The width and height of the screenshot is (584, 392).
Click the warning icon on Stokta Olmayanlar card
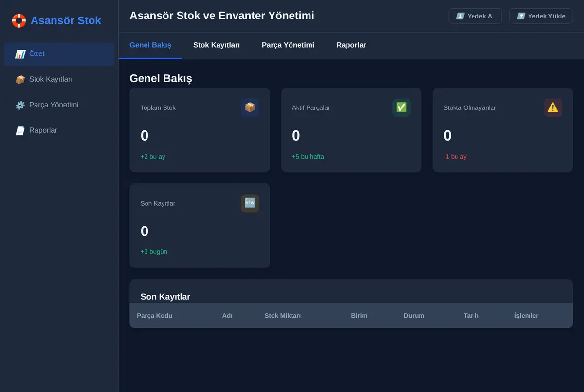pyautogui.click(x=553, y=107)
